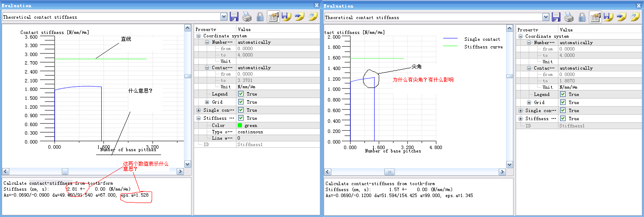Click the green Color swatch in left window

pos(240,125)
